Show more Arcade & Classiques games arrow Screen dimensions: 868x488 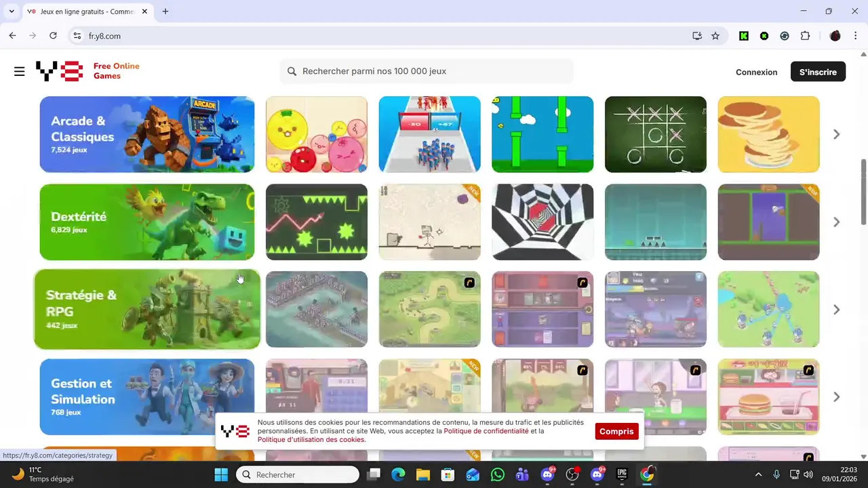point(837,135)
